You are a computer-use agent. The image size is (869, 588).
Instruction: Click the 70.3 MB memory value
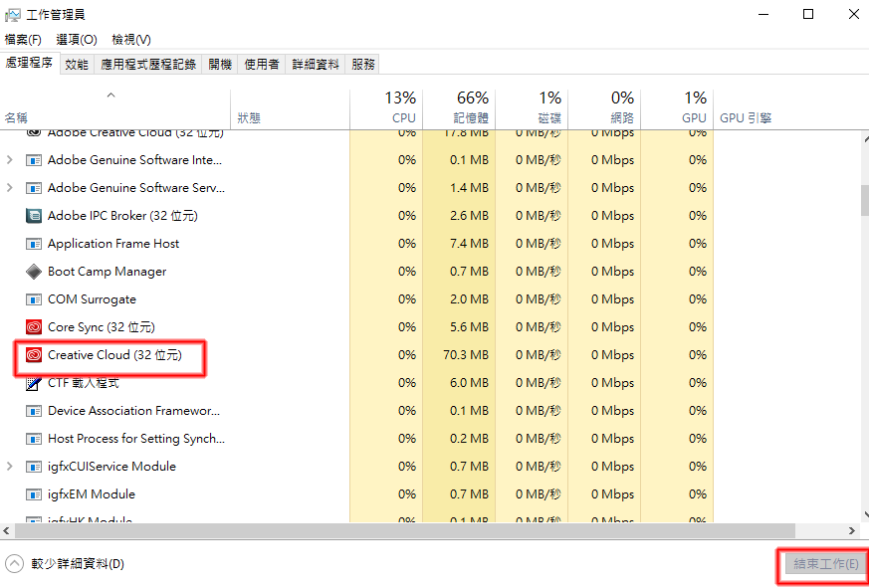tap(466, 355)
